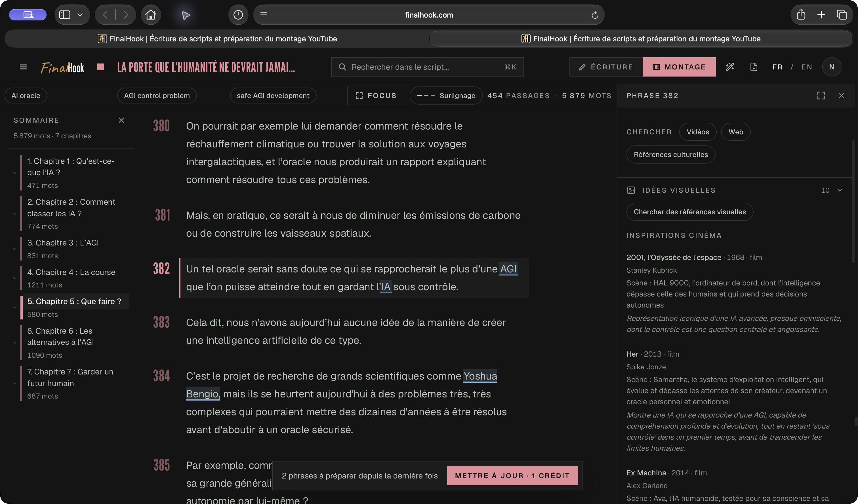
Task: Open the N user avatar menu
Action: (x=831, y=67)
